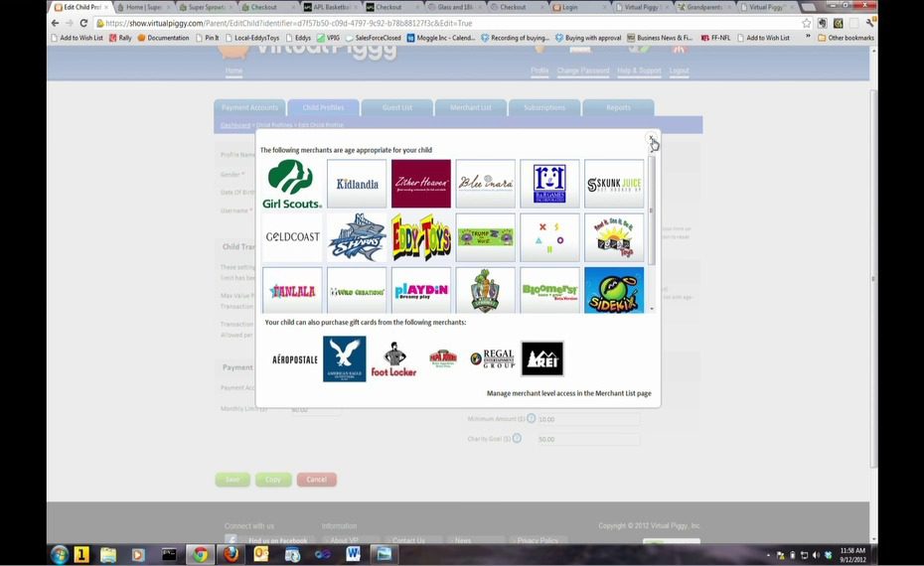Open Microsoft Word from the taskbar

(x=353, y=554)
